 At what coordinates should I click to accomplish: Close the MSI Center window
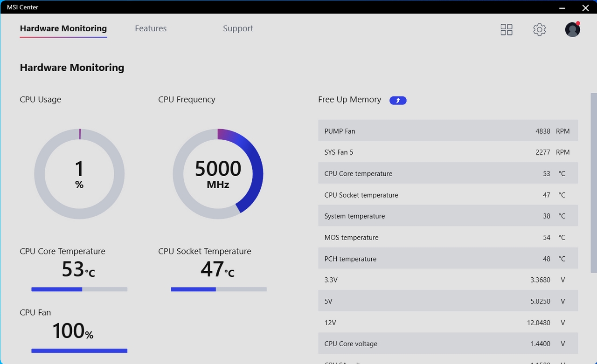(x=585, y=7)
